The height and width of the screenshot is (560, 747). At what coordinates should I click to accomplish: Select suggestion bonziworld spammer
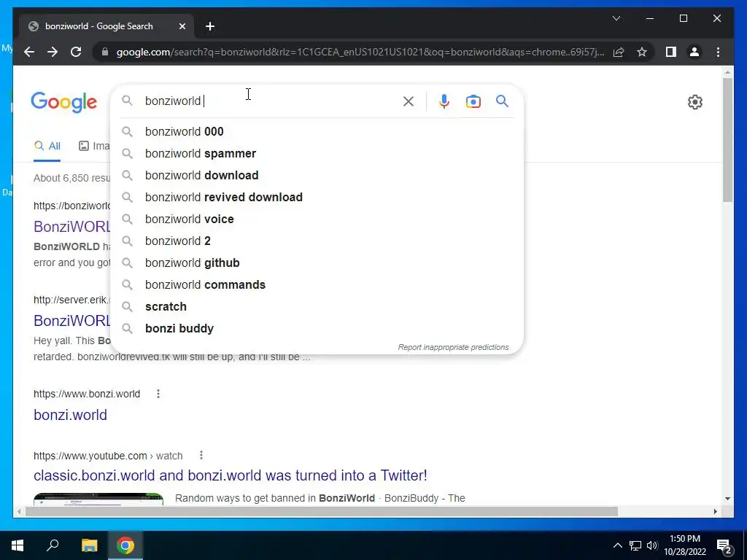click(x=317, y=153)
